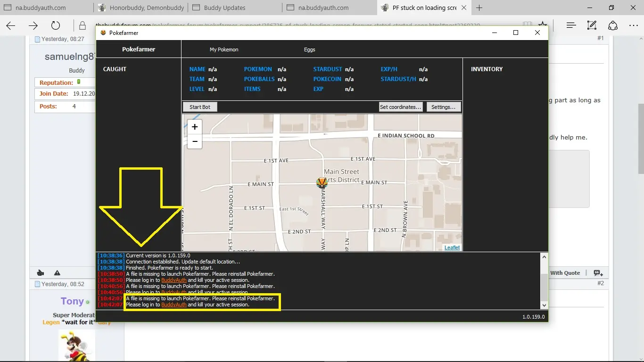Refresh the browser page
The image size is (644, 362).
click(56, 26)
